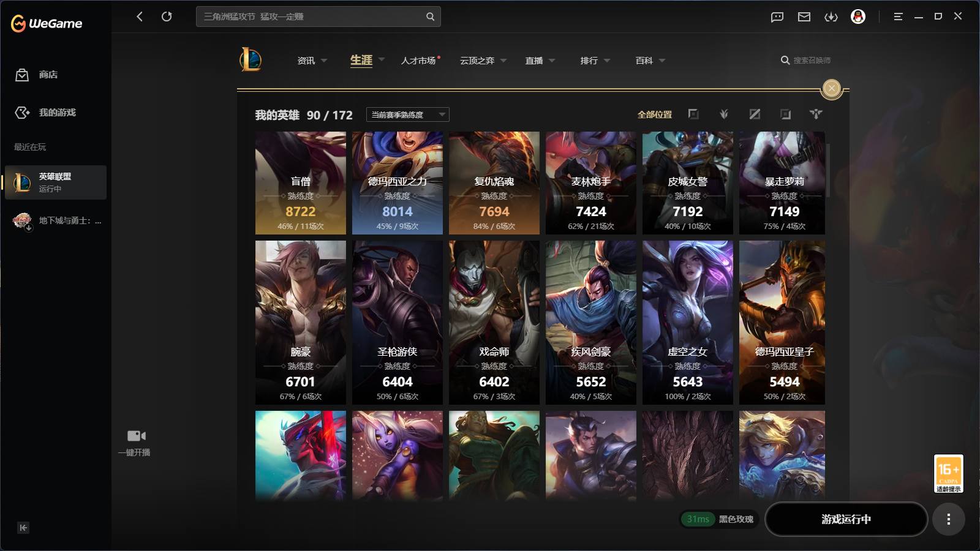Open the mail inbox icon

[804, 17]
